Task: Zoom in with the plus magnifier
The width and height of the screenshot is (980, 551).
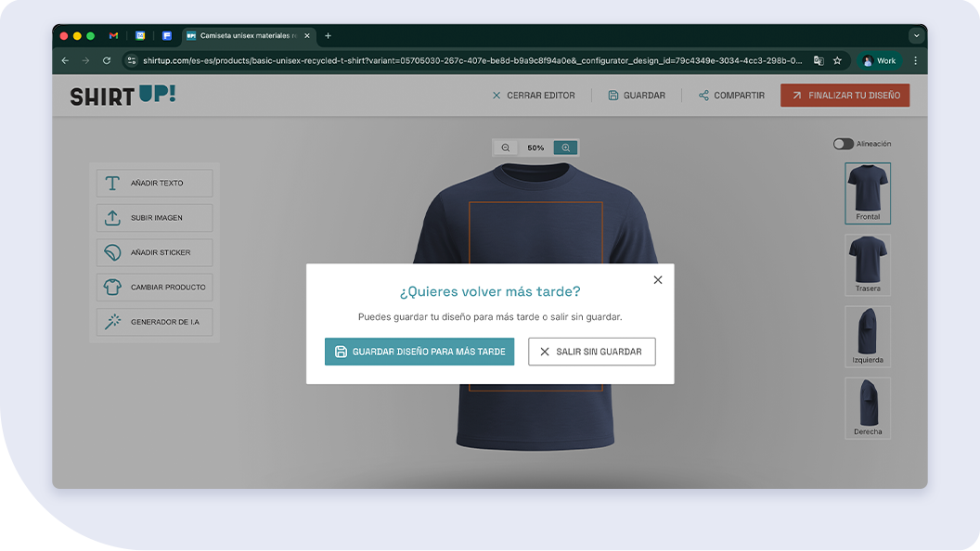Action: [565, 148]
